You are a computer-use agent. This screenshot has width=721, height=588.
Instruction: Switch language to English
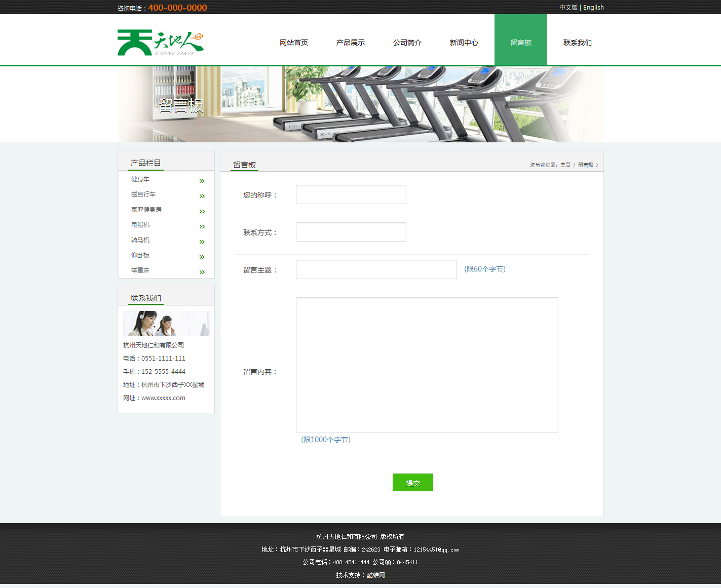[593, 8]
